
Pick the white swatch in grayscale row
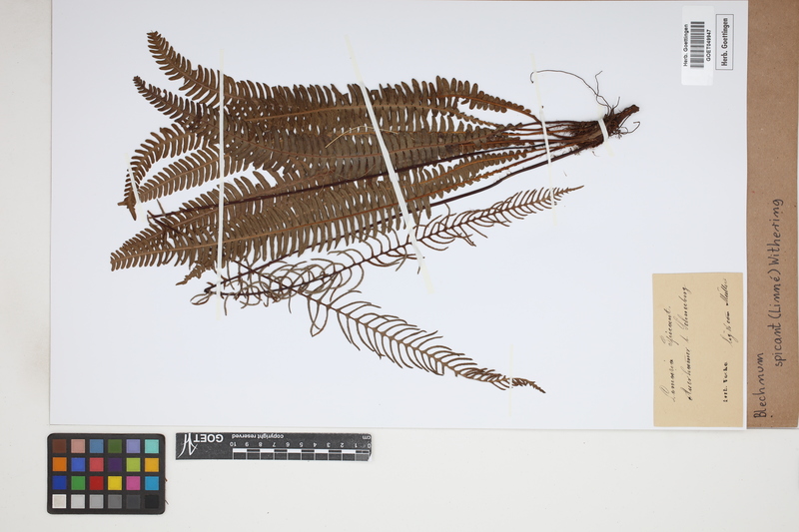coord(60,500)
